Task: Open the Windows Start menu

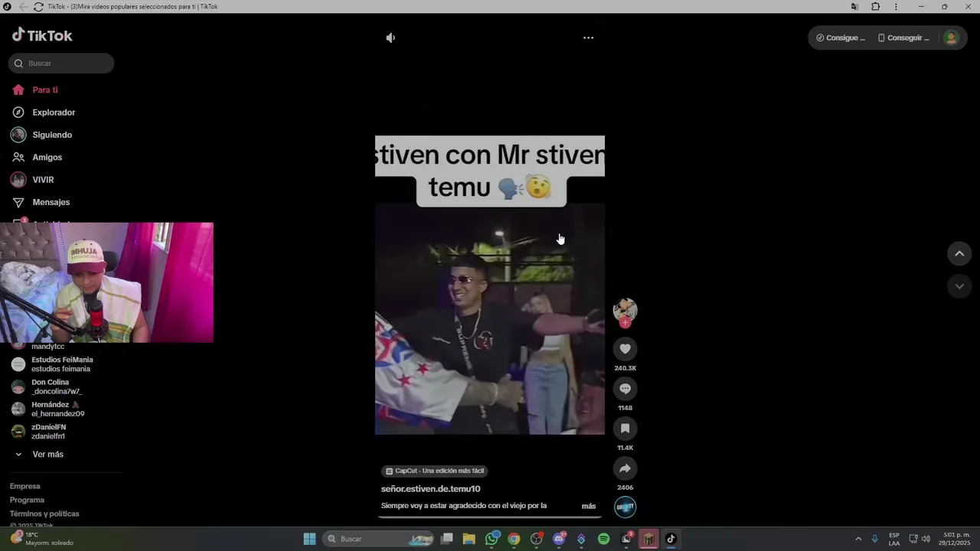Action: 309,539
